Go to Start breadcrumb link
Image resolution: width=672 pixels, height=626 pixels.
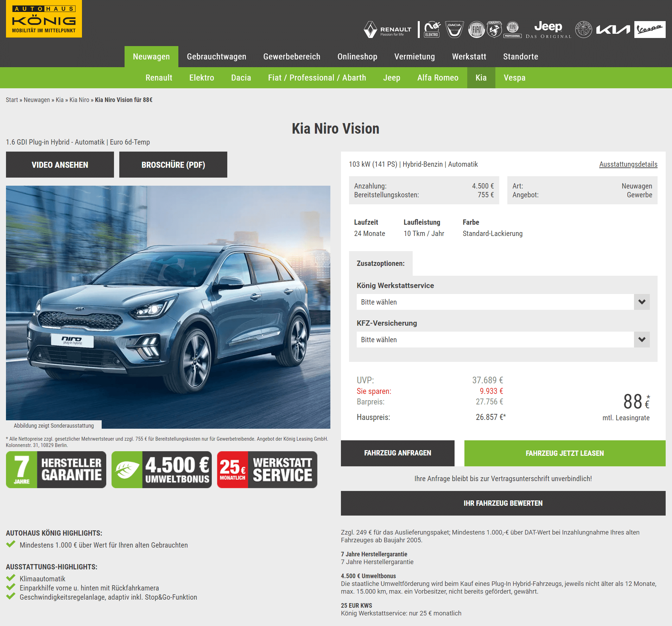coord(12,100)
